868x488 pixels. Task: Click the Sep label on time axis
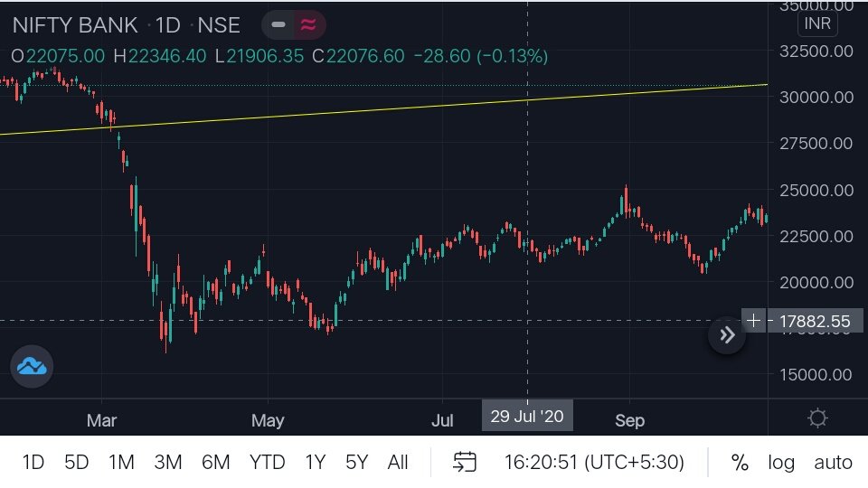(x=629, y=420)
